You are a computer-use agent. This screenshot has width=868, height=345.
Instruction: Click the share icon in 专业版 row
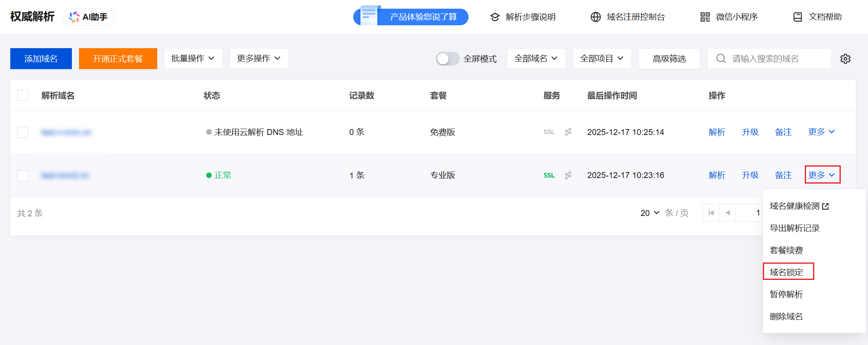click(568, 175)
